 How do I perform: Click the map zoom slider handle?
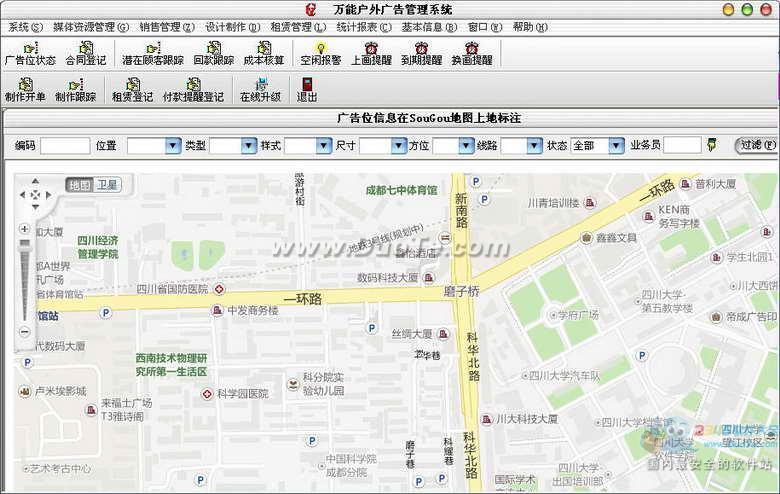pos(24,243)
